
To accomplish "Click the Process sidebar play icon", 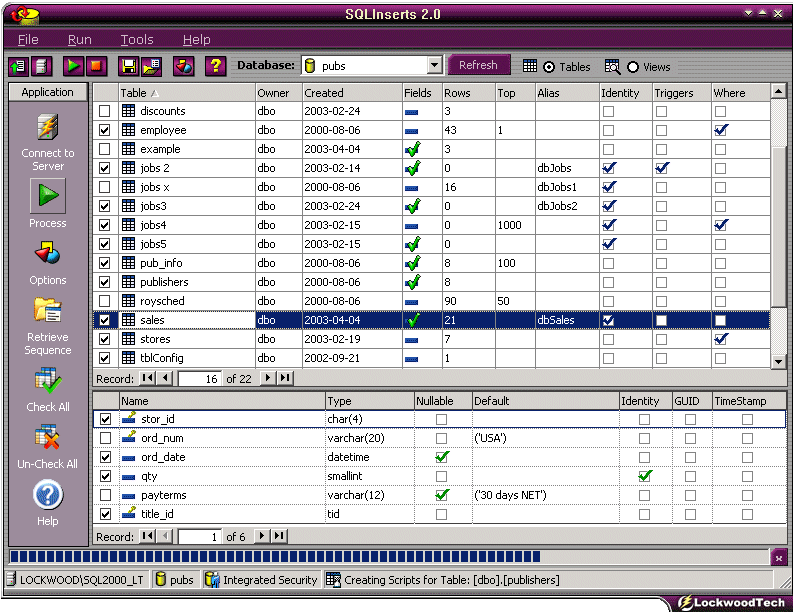I will coord(48,195).
